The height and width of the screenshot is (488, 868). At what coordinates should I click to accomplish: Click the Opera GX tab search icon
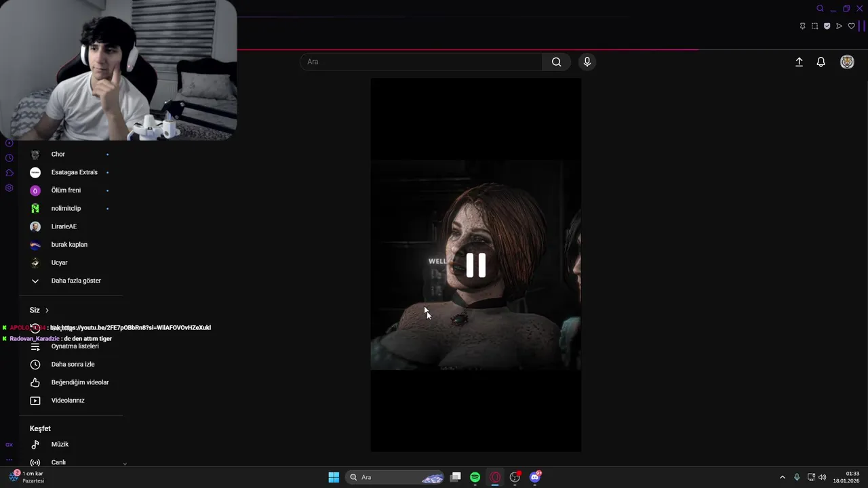(820, 8)
